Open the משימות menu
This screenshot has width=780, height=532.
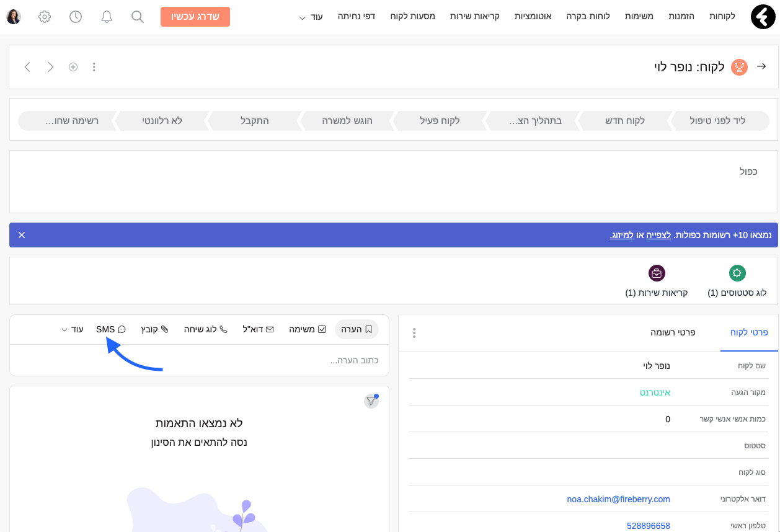click(x=638, y=16)
